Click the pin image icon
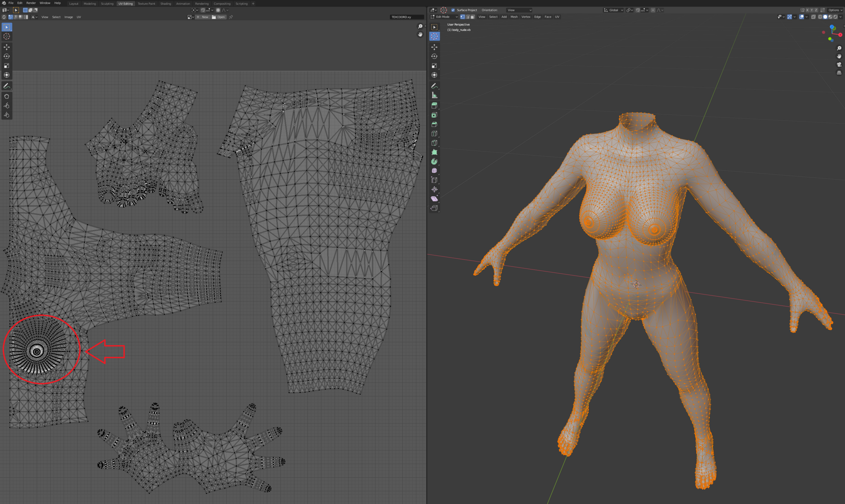This screenshot has width=845, height=504. (231, 17)
